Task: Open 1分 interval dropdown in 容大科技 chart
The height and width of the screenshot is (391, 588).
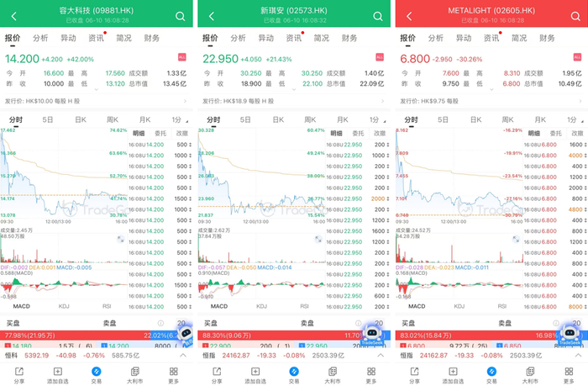Action: click(180, 119)
